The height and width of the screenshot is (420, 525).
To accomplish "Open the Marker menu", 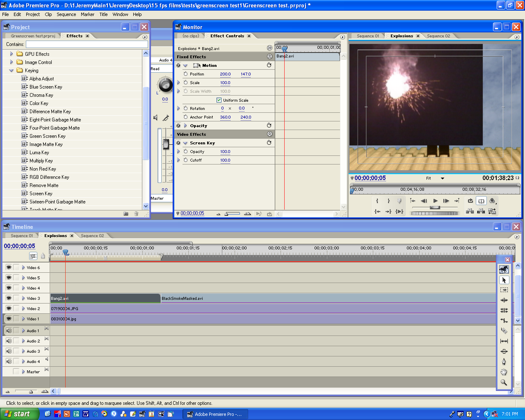I will (x=87, y=14).
